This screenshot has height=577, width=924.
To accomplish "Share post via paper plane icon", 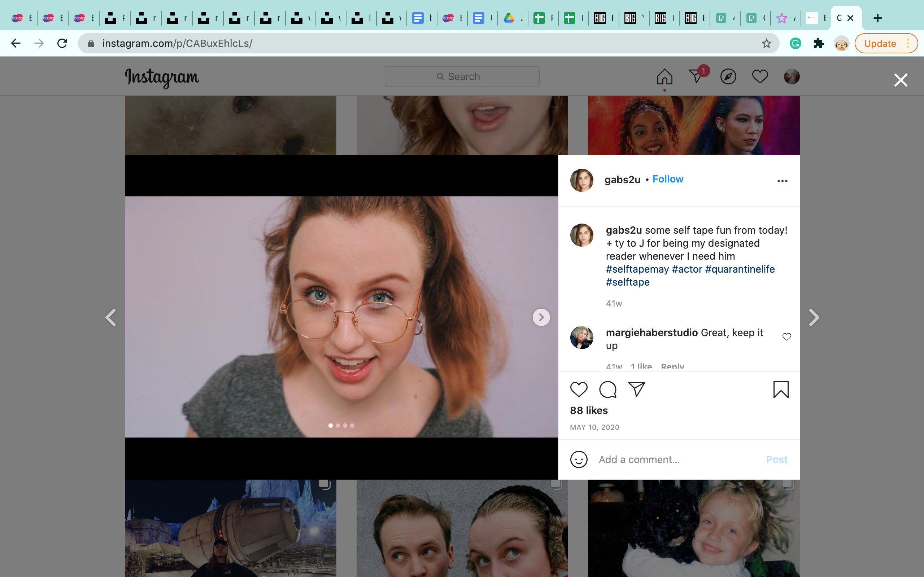I will tap(636, 389).
